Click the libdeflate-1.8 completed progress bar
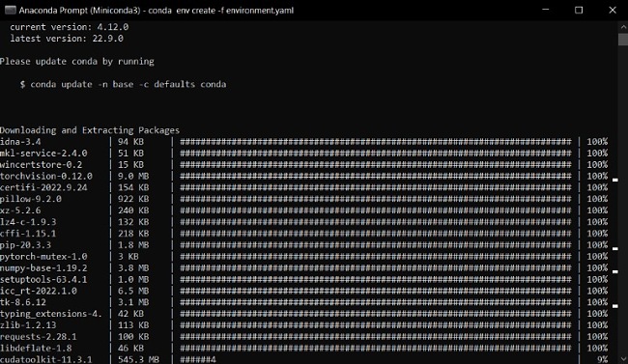This screenshot has width=628, height=364. tap(376, 349)
